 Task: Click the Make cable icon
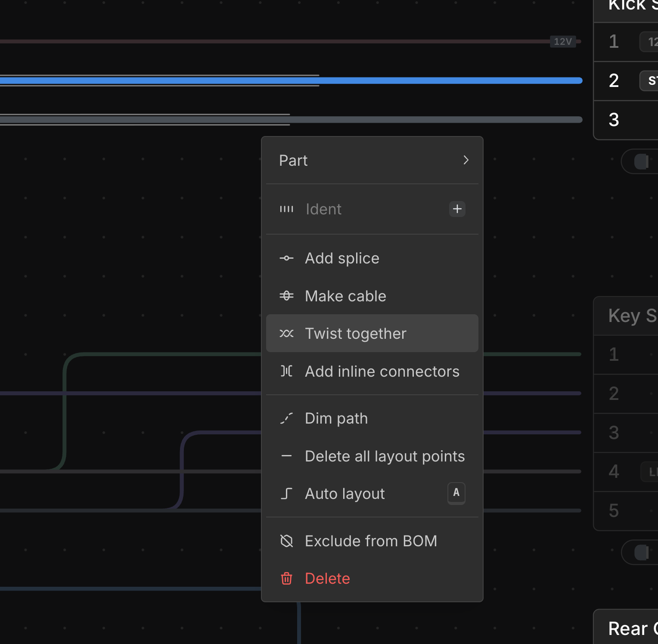[x=286, y=296]
